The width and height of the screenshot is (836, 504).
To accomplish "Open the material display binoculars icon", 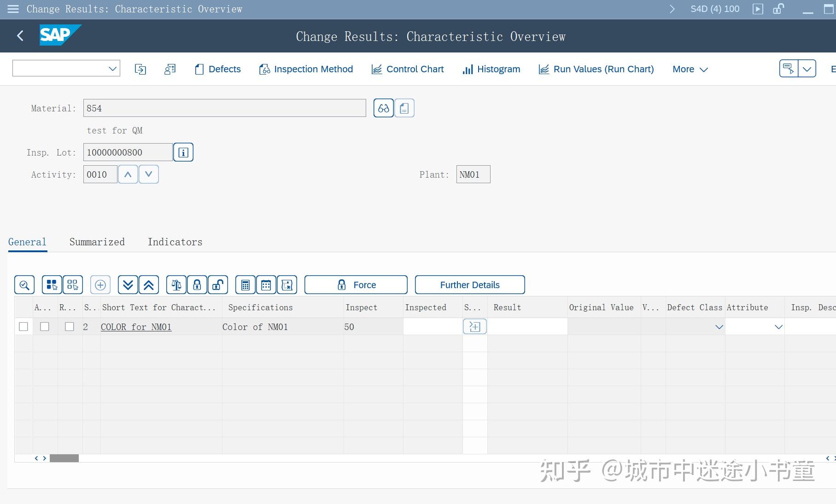I will (x=383, y=108).
